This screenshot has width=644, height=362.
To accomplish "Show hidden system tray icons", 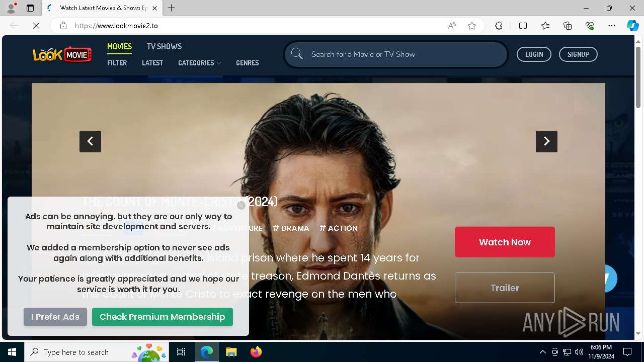I will pos(542,352).
